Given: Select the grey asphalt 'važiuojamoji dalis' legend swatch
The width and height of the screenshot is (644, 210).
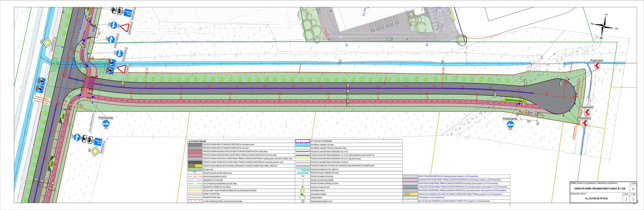Looking at the screenshot, I should [195, 145].
